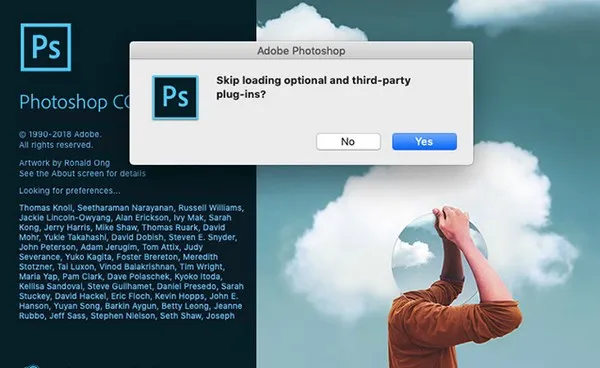Image resolution: width=600 pixels, height=368 pixels.
Task: Click the Adobe Photoshop dialog title bar
Action: point(301,50)
